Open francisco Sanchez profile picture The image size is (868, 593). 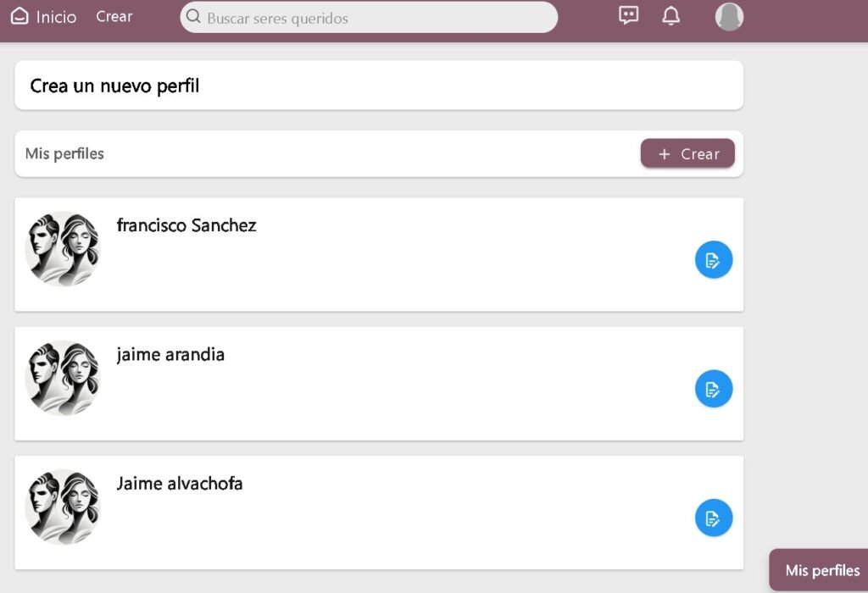62,248
